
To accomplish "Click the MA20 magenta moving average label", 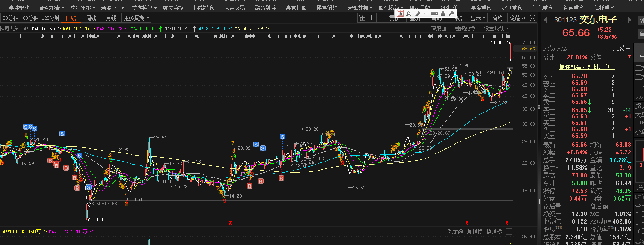I will point(110,28).
